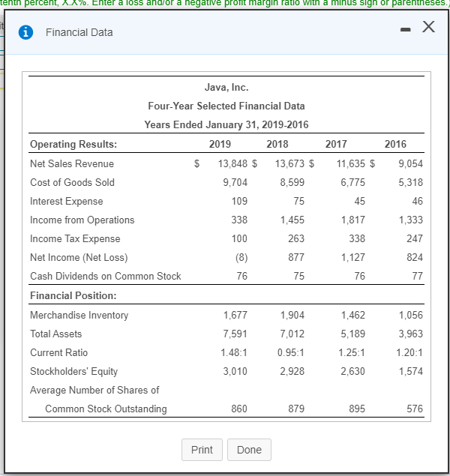Click the Merchandise Inventory label
The image size is (450, 476).
click(x=79, y=315)
